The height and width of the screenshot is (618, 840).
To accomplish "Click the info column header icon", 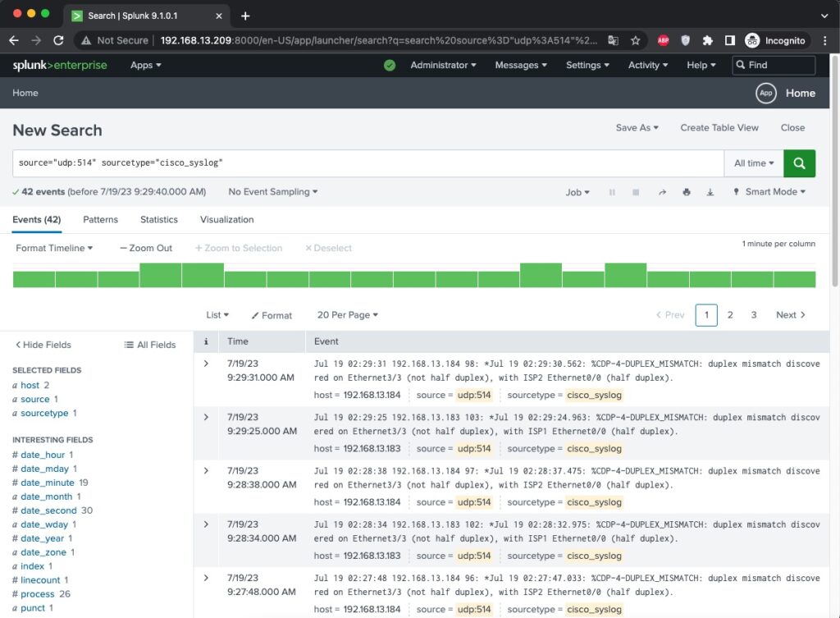I will point(206,341).
